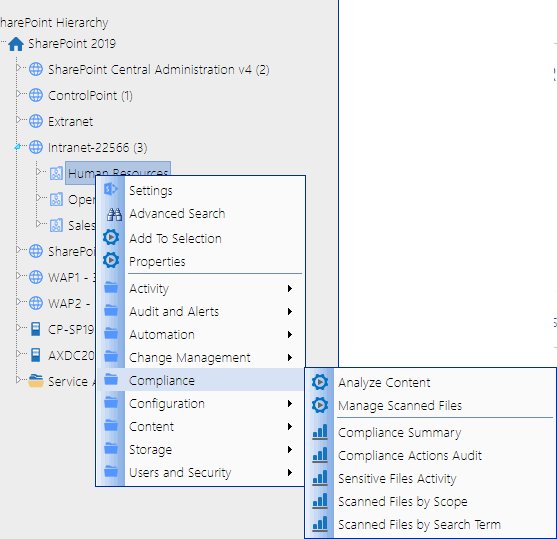The width and height of the screenshot is (557, 539).
Task: Open the Content submenu
Action: pos(201,426)
